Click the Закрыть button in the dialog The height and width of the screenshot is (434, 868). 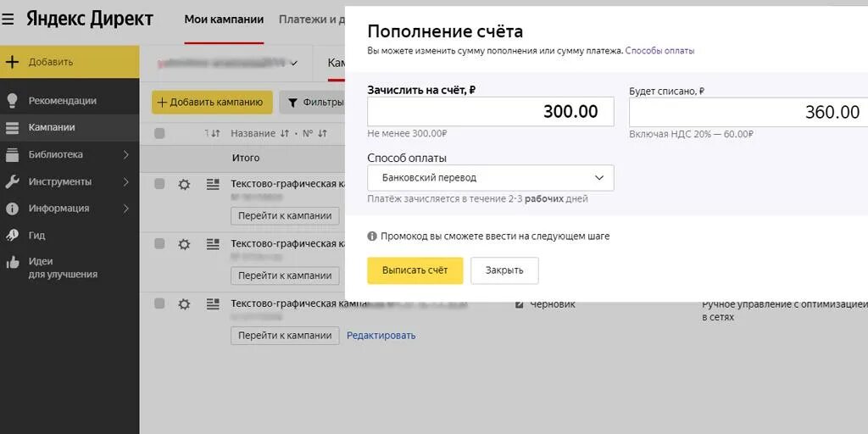click(x=504, y=270)
